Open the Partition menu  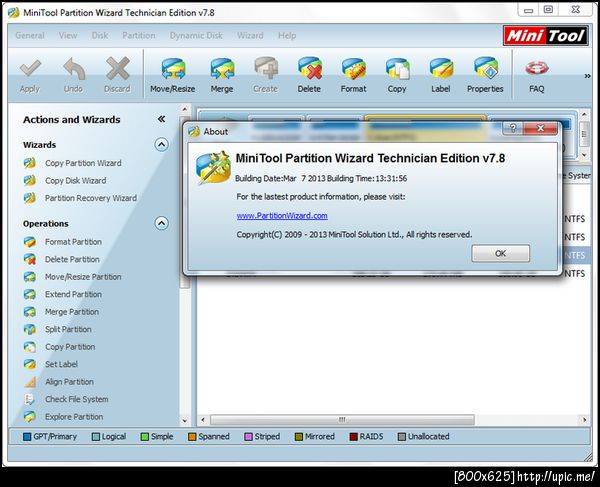[x=139, y=36]
